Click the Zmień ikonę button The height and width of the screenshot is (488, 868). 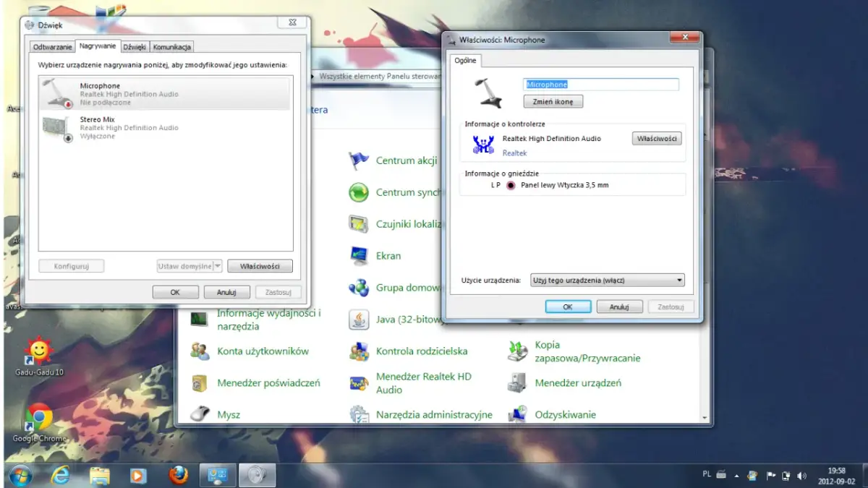point(553,102)
